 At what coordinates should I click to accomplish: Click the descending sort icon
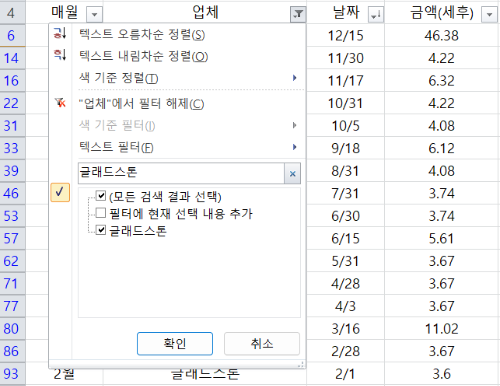click(x=60, y=55)
